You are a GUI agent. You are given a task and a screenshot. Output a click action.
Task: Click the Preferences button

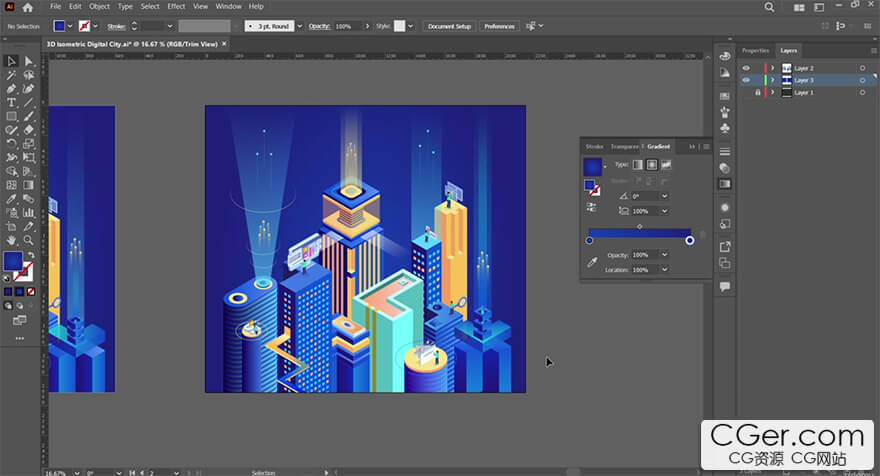point(499,26)
